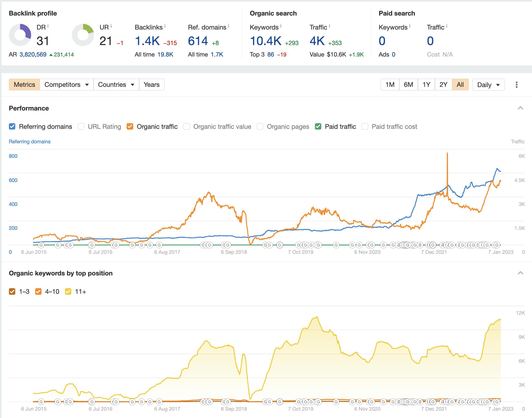This screenshot has height=418, width=532.
Task: Click the UR green donut chart
Action: pos(83,35)
